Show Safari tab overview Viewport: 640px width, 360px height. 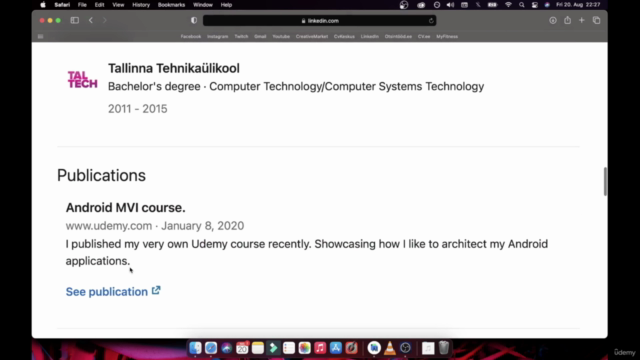point(596,20)
